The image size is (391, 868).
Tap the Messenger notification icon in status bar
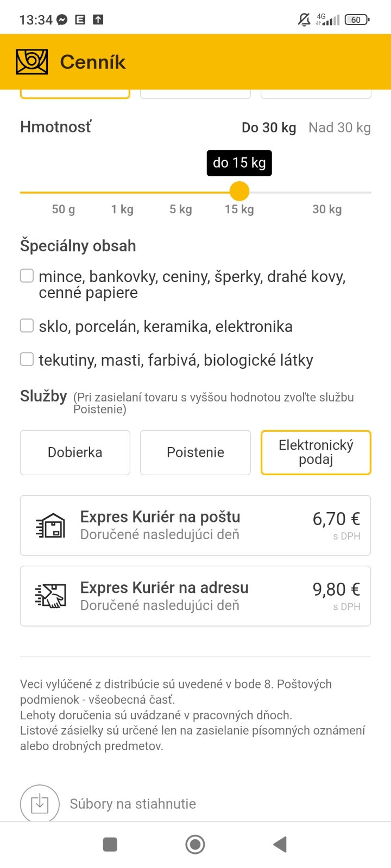(x=62, y=20)
